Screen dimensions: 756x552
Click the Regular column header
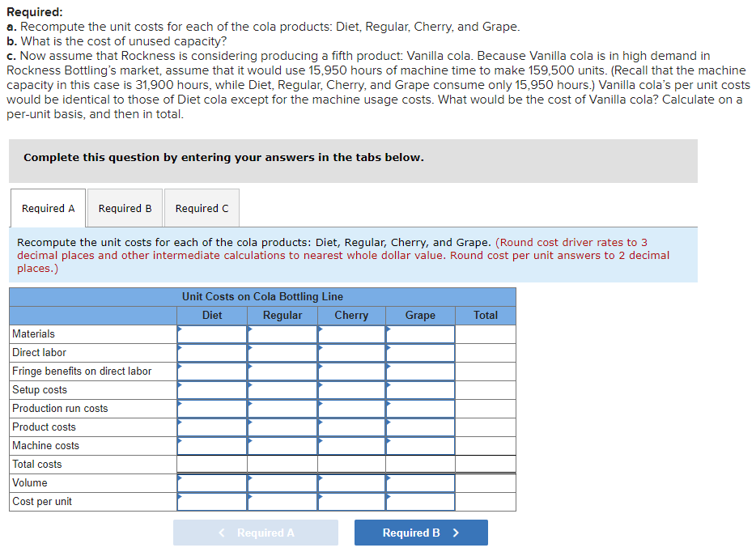(x=282, y=316)
